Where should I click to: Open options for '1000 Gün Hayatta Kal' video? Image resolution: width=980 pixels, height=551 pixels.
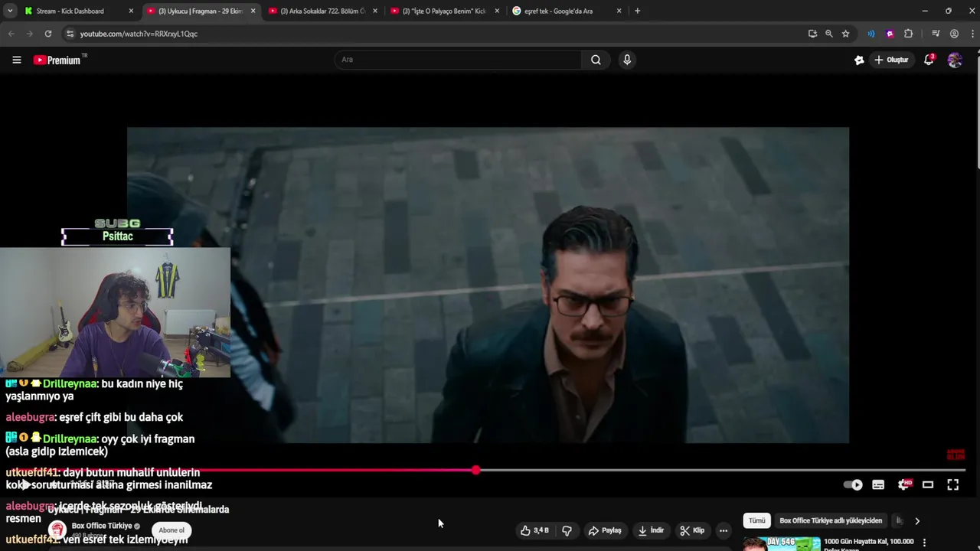[924, 543]
